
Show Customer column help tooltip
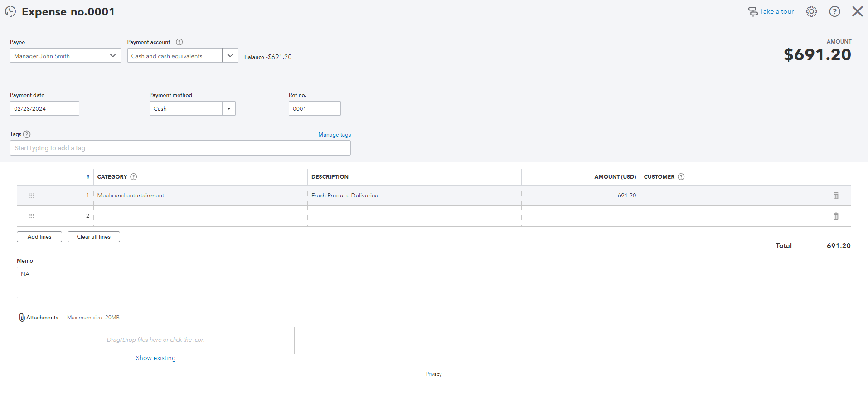tap(681, 177)
